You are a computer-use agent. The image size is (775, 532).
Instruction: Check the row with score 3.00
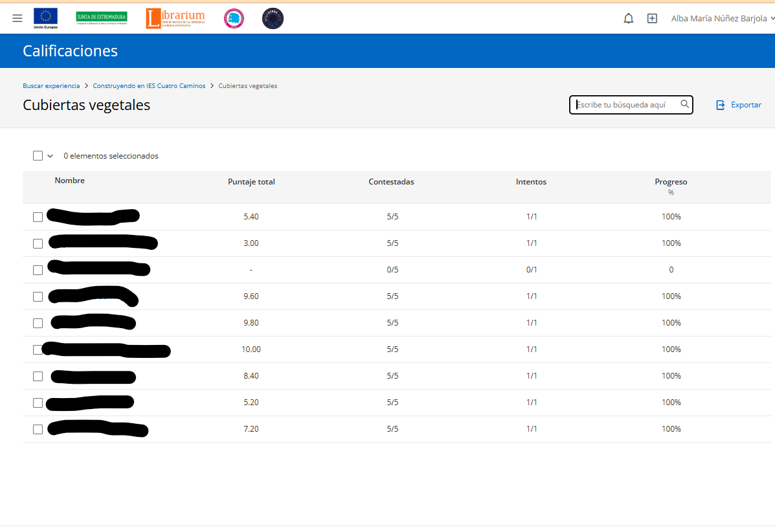tap(38, 243)
